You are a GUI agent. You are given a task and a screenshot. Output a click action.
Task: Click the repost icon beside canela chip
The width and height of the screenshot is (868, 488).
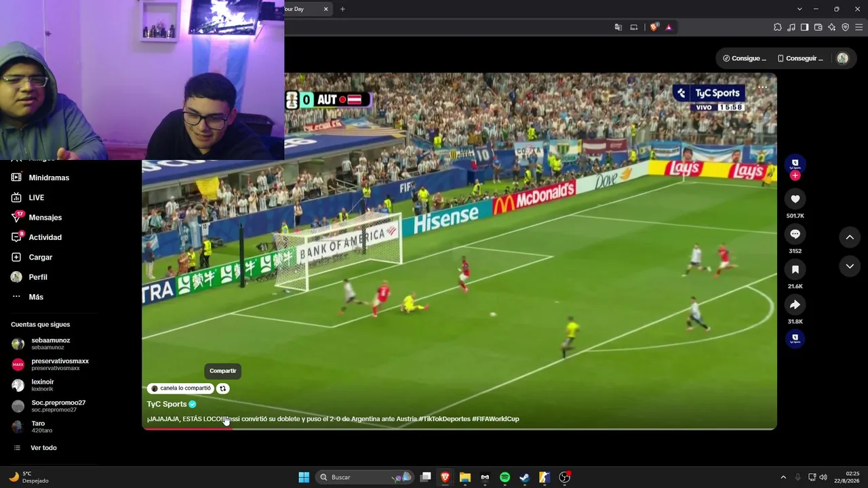point(222,388)
